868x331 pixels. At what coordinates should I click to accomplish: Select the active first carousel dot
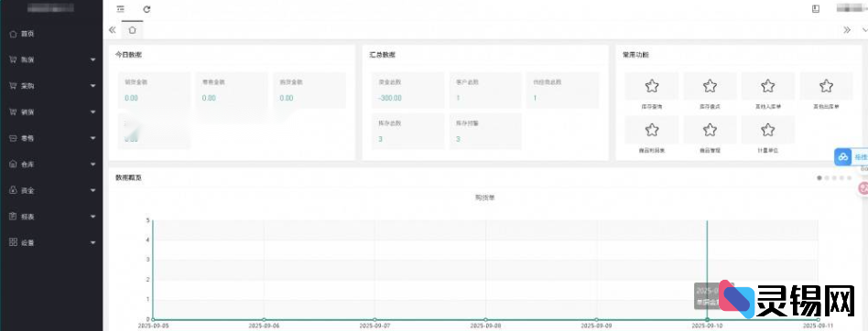pos(819,178)
